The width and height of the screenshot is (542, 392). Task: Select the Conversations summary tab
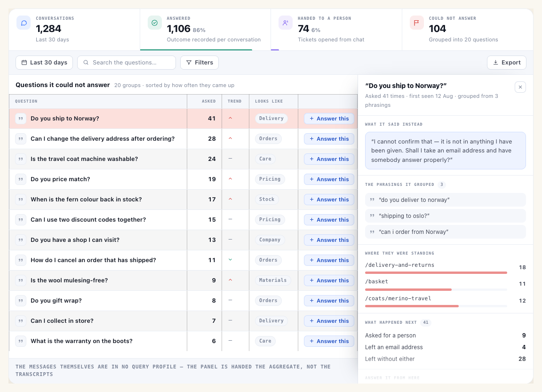[x=74, y=30]
